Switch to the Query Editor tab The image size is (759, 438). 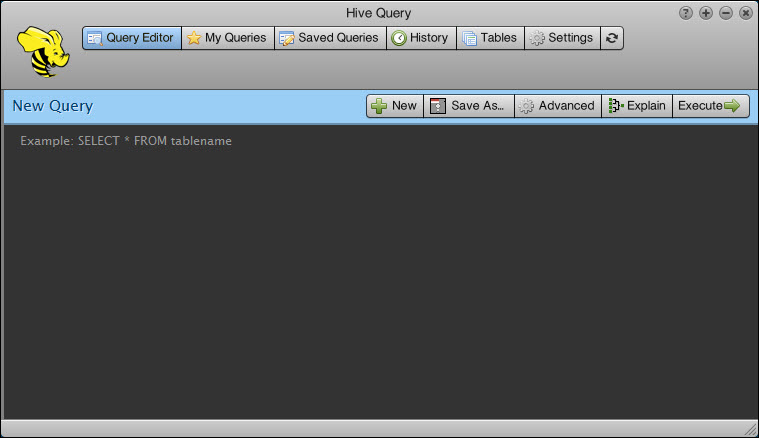click(132, 38)
